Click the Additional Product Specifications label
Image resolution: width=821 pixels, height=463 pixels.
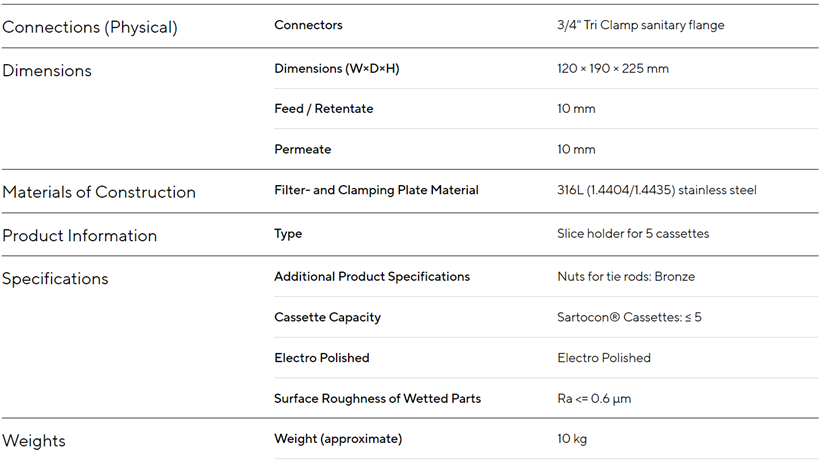pos(372,277)
